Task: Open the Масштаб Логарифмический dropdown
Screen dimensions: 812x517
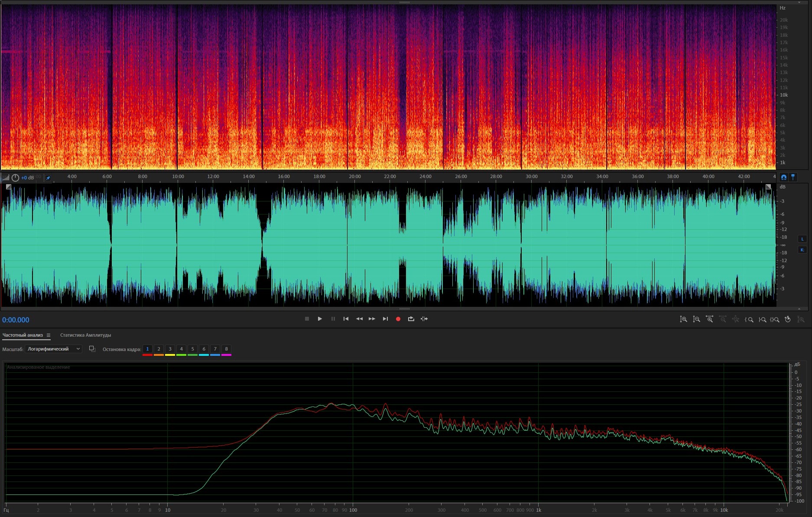Action: pos(54,349)
